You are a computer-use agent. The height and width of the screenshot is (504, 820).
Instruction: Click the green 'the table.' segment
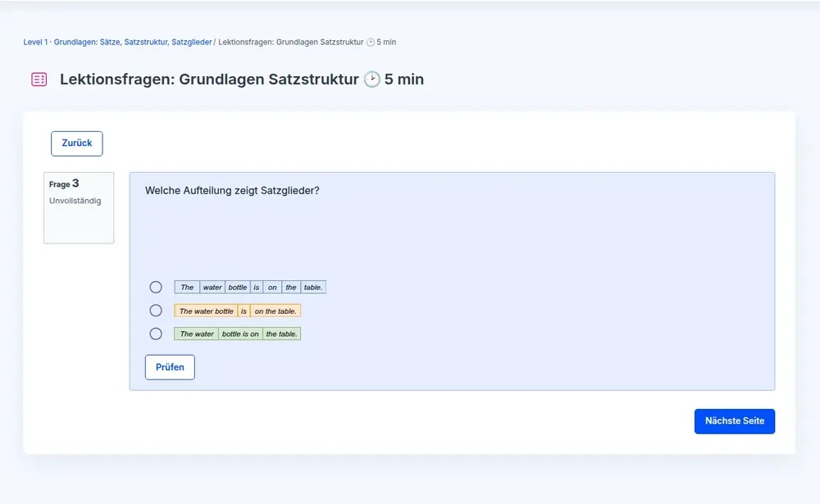pos(281,334)
